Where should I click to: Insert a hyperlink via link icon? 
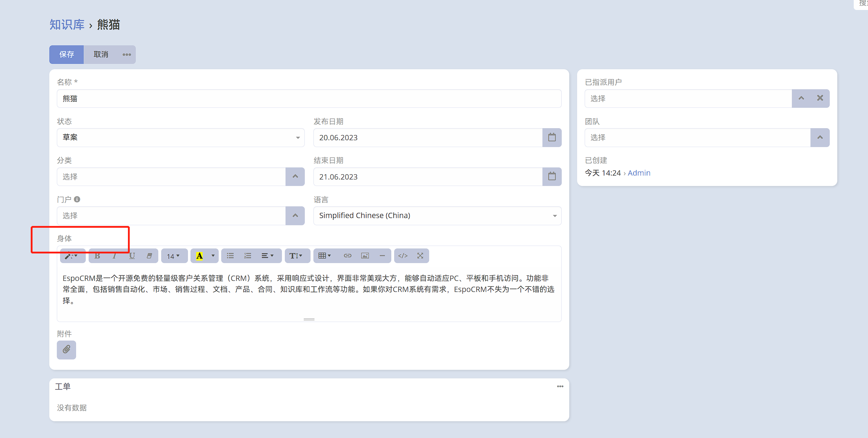click(x=348, y=256)
